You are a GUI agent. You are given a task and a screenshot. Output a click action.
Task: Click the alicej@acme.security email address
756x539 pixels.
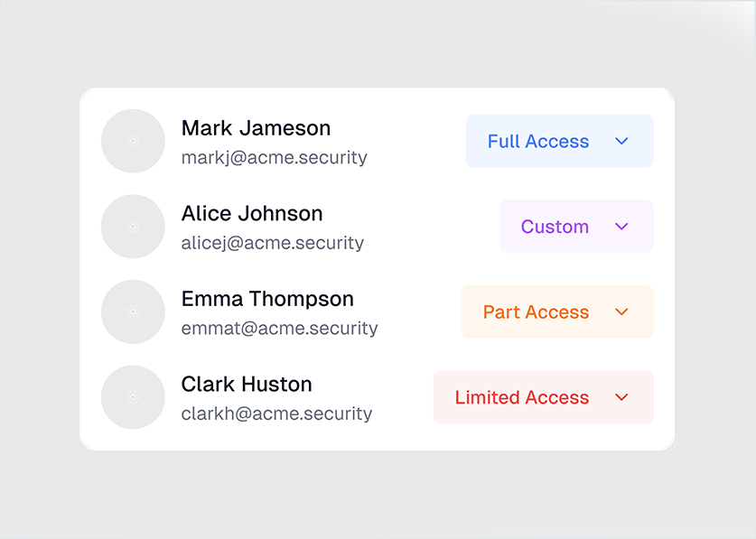click(x=273, y=243)
